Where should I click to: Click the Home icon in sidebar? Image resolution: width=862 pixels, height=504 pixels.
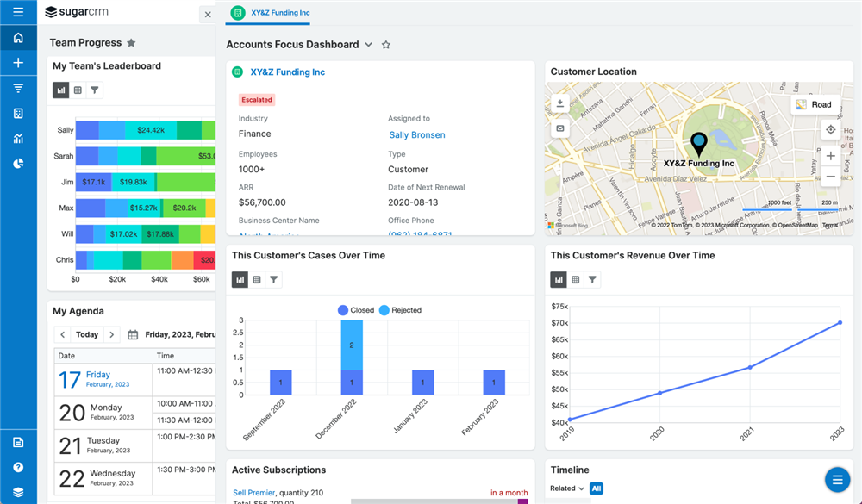(x=18, y=38)
